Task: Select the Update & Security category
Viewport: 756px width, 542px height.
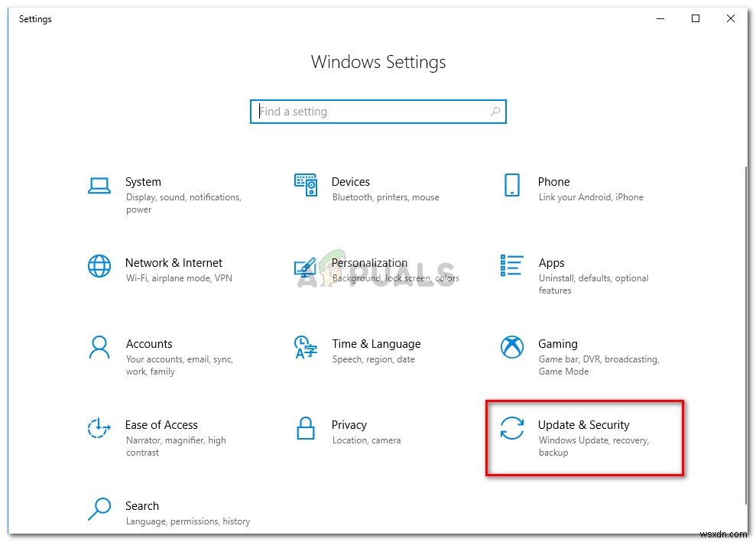Action: [x=584, y=437]
